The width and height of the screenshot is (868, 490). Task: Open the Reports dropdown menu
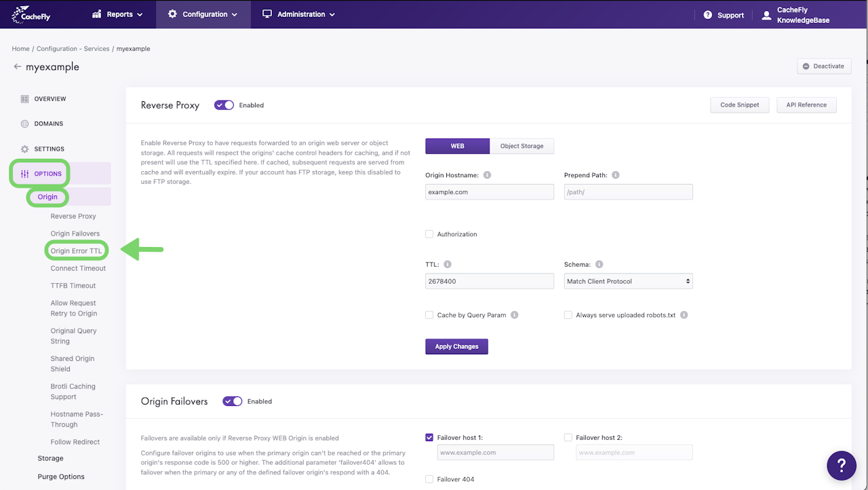(117, 14)
